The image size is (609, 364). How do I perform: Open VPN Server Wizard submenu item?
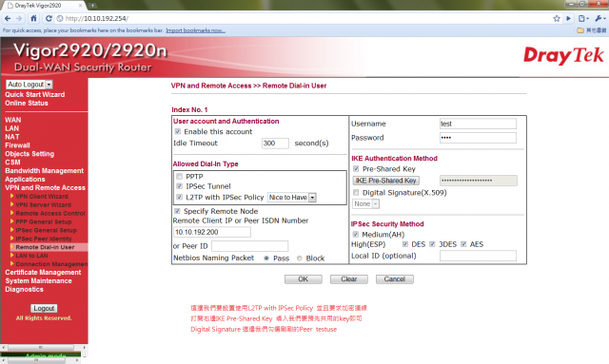(x=43, y=205)
